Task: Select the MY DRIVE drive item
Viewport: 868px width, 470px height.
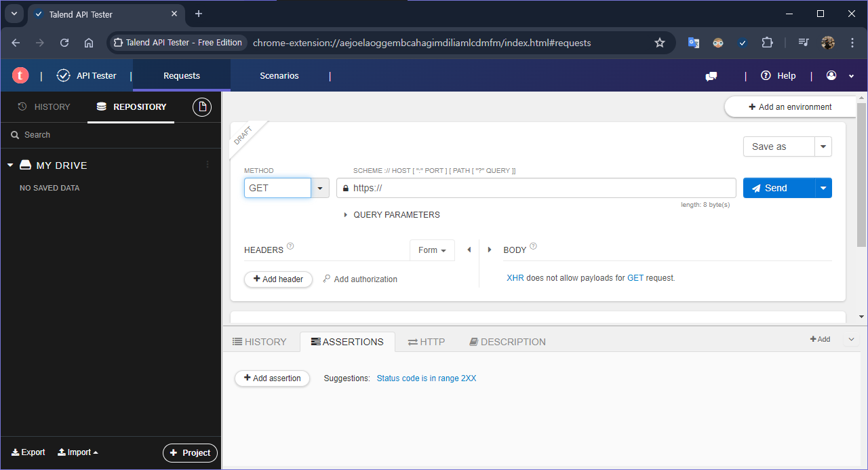Action: [x=54, y=165]
